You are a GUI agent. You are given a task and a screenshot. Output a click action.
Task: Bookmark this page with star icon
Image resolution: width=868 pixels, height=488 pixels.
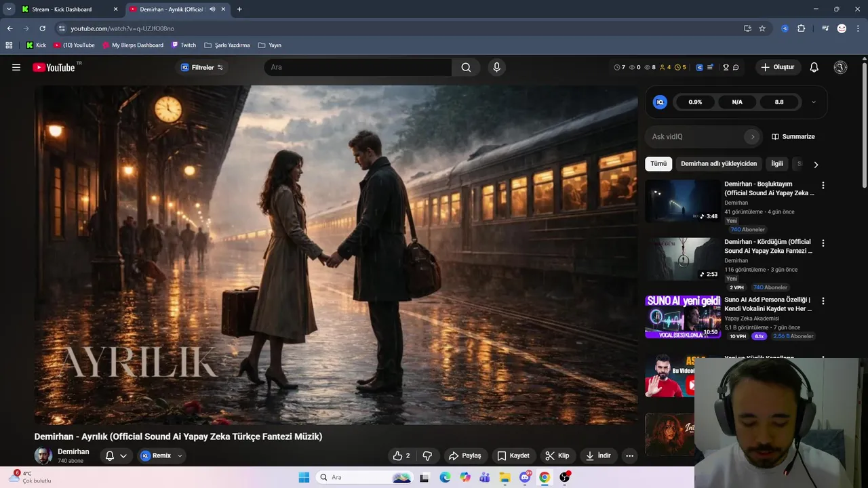[762, 28]
